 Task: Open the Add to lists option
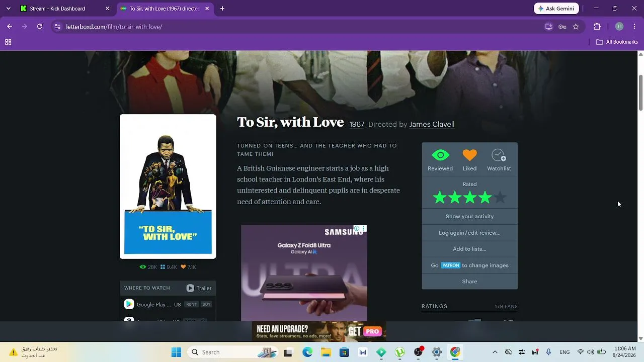pyautogui.click(x=469, y=249)
